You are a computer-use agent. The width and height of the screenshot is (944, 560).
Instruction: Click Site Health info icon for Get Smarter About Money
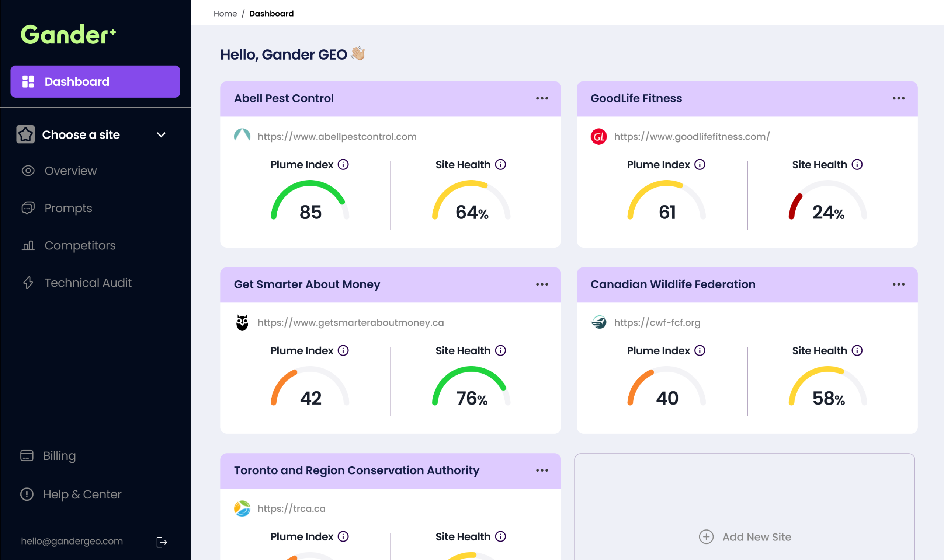[500, 351]
